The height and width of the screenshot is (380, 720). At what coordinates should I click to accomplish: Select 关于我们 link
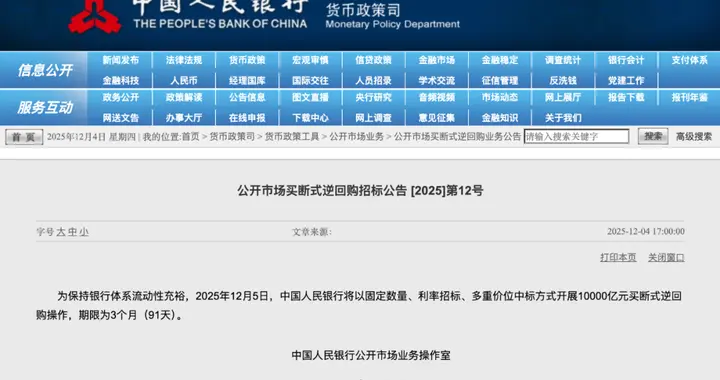click(563, 117)
